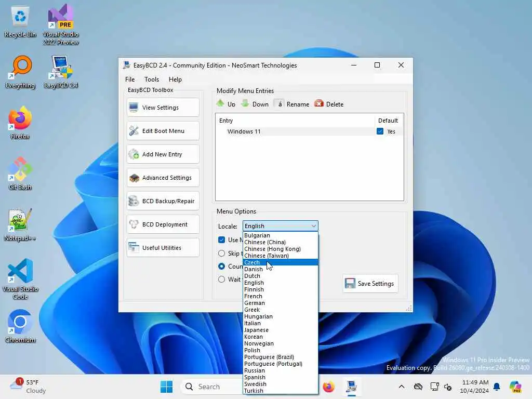
Task: Open the Windows Start menu
Action: click(166, 387)
